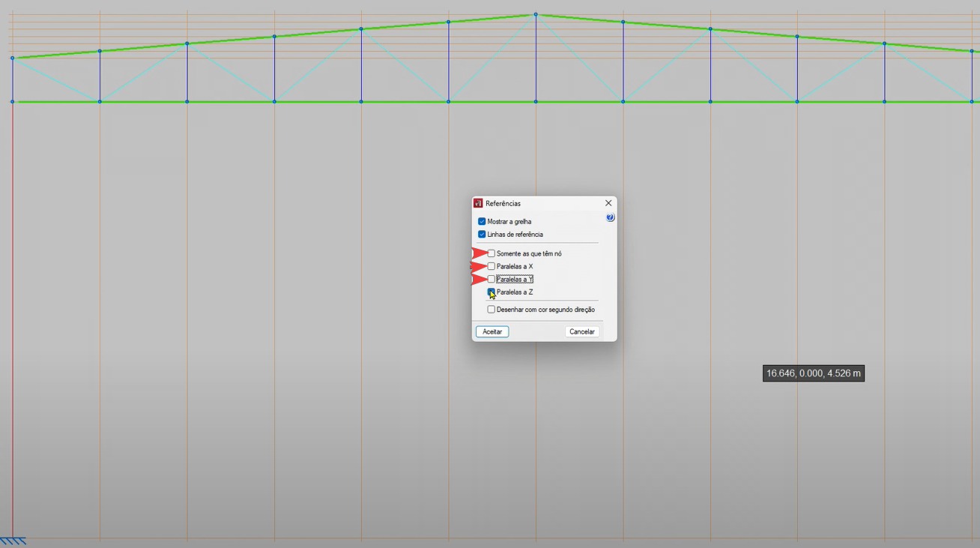980x548 pixels.
Task: Click the coordinates readout tooltip
Action: [x=813, y=373]
